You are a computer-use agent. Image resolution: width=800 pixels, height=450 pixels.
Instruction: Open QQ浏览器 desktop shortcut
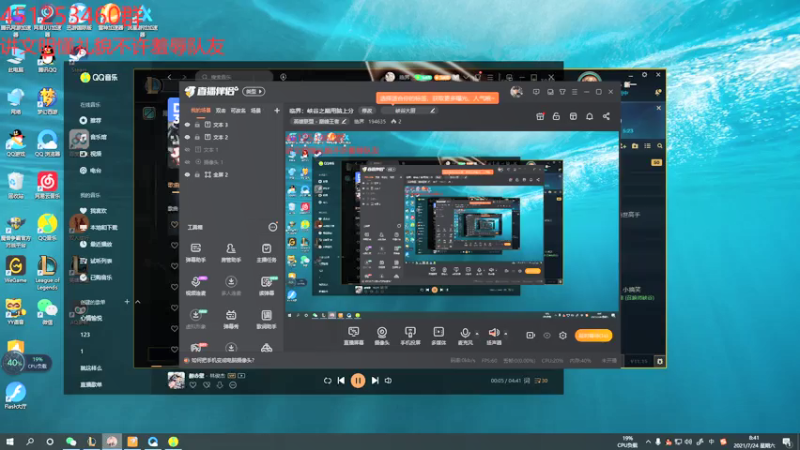[47, 143]
